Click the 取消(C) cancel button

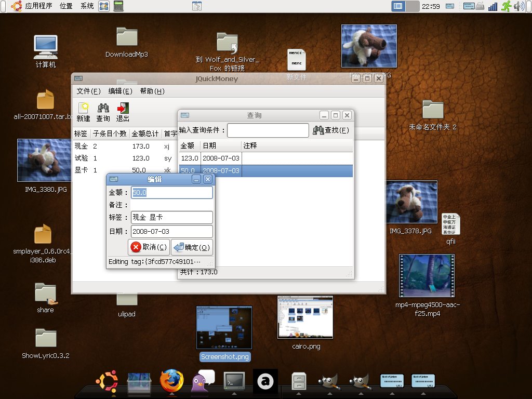click(149, 247)
